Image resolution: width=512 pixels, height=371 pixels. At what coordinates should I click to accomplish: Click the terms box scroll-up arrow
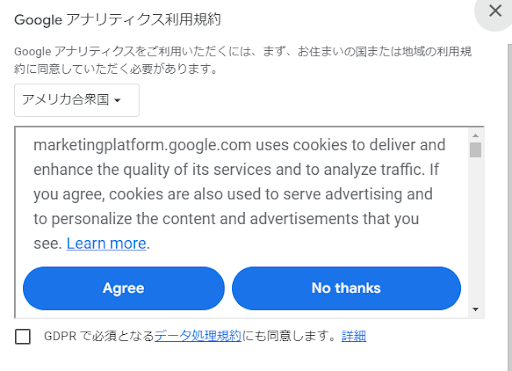(x=476, y=135)
